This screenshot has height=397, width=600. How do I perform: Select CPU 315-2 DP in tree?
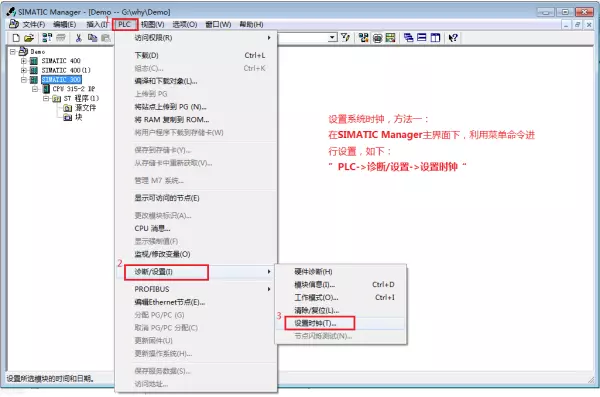[x=73, y=89]
